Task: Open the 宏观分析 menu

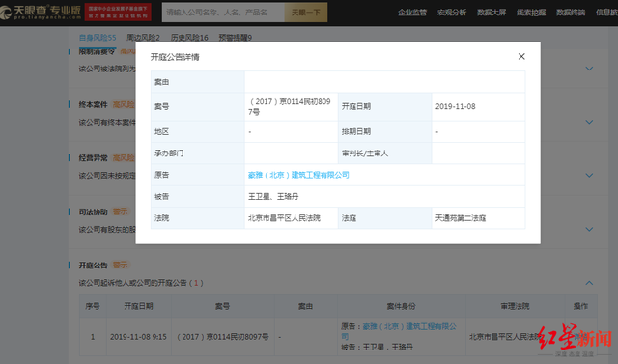Action: coord(452,13)
